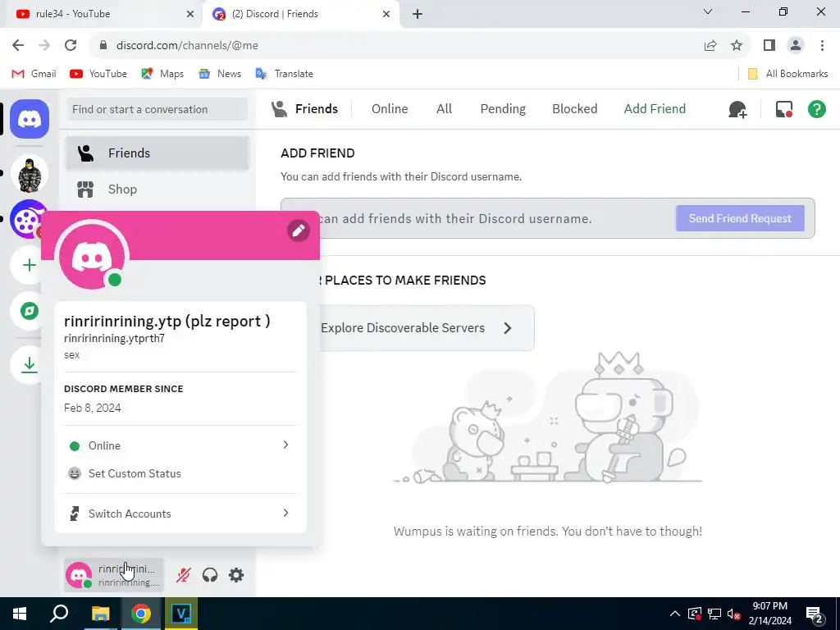Image resolution: width=840 pixels, height=630 pixels.
Task: Open Windows taskbar search
Action: point(59,614)
